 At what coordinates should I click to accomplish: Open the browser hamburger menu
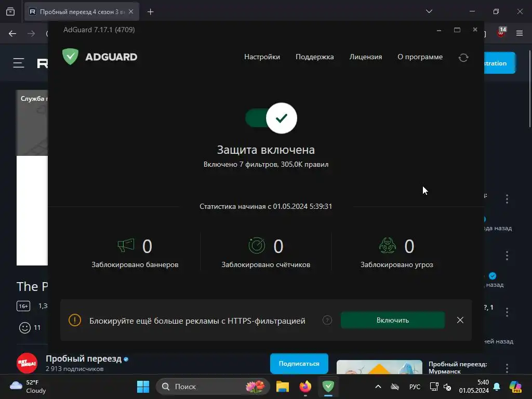point(520,33)
